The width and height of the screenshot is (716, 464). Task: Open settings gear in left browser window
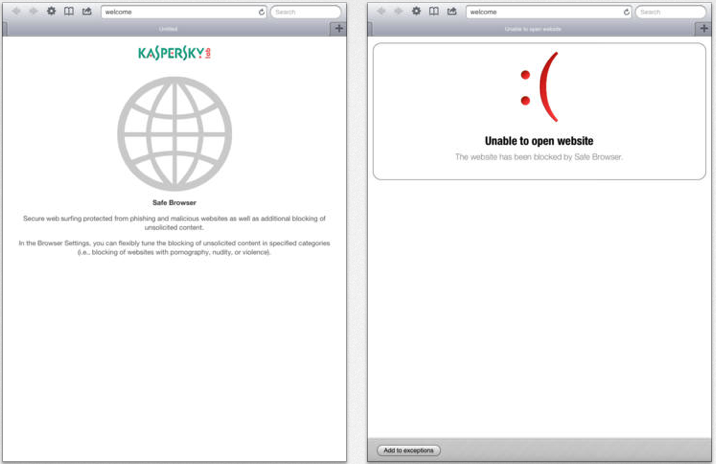coord(51,11)
